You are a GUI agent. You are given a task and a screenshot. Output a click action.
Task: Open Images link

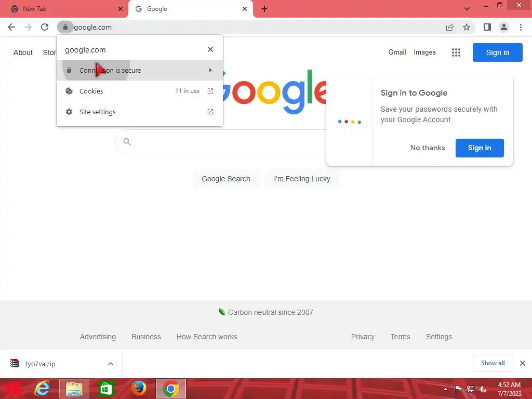[x=424, y=52]
